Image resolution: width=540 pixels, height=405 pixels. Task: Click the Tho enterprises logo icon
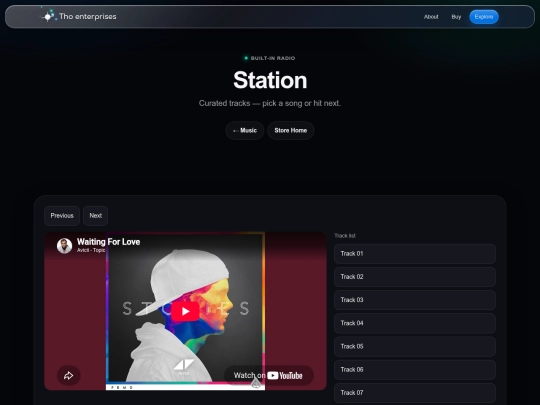(x=48, y=16)
